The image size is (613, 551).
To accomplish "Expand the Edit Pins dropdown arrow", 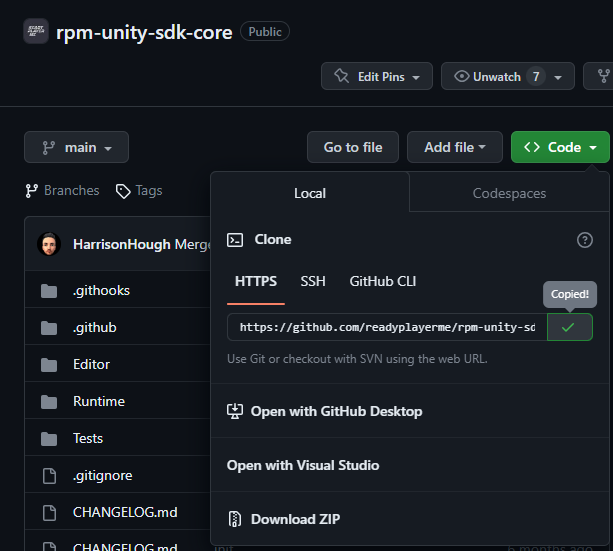I will 416,77.
